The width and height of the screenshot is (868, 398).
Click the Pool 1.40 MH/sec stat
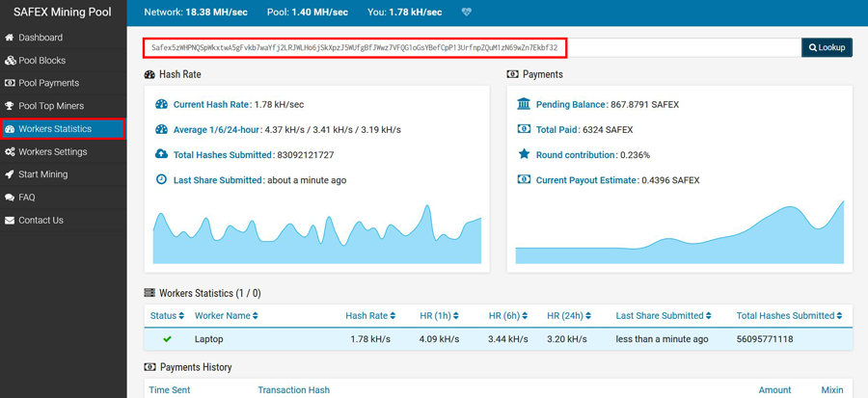click(x=308, y=13)
